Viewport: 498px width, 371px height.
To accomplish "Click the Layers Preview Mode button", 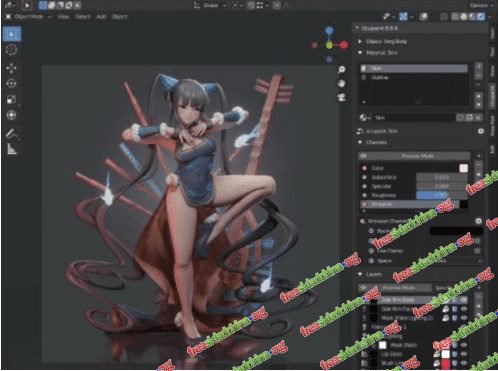I will (x=396, y=288).
